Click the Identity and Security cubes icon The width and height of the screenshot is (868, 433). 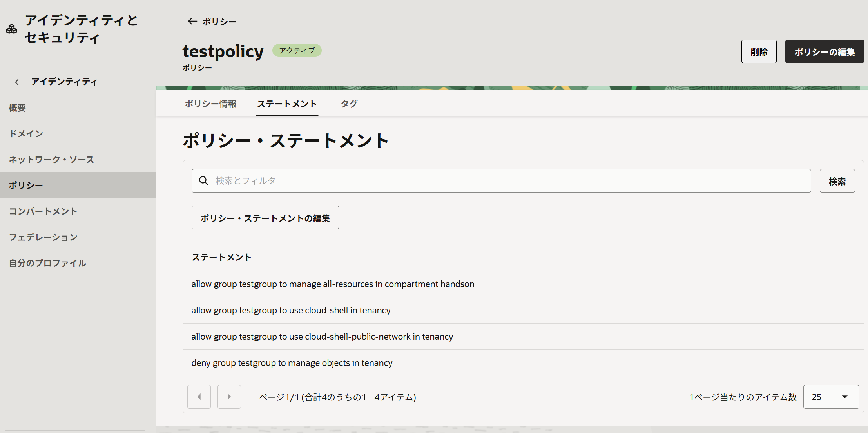click(12, 29)
